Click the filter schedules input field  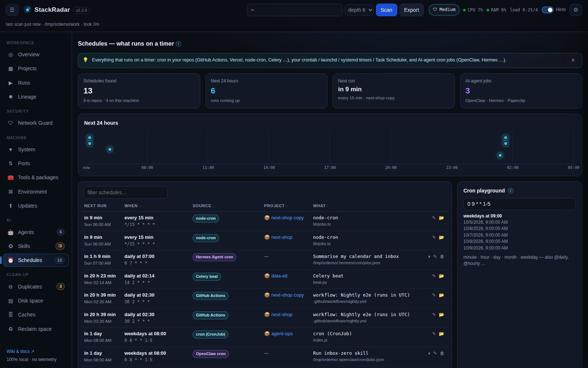[126, 192]
